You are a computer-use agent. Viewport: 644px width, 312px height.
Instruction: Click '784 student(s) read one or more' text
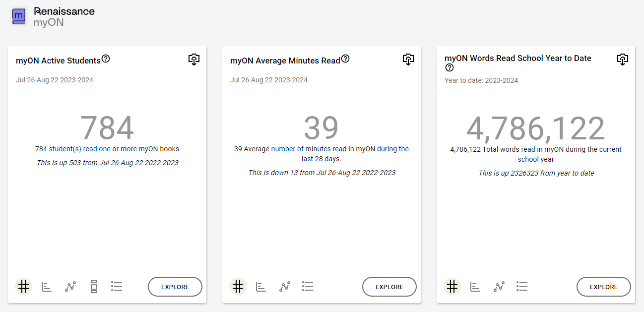[107, 149]
